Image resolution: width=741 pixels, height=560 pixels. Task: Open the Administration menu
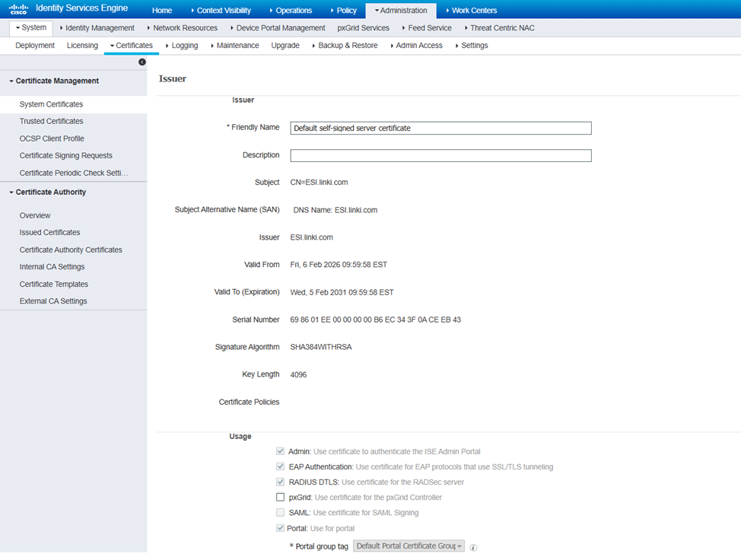point(401,11)
